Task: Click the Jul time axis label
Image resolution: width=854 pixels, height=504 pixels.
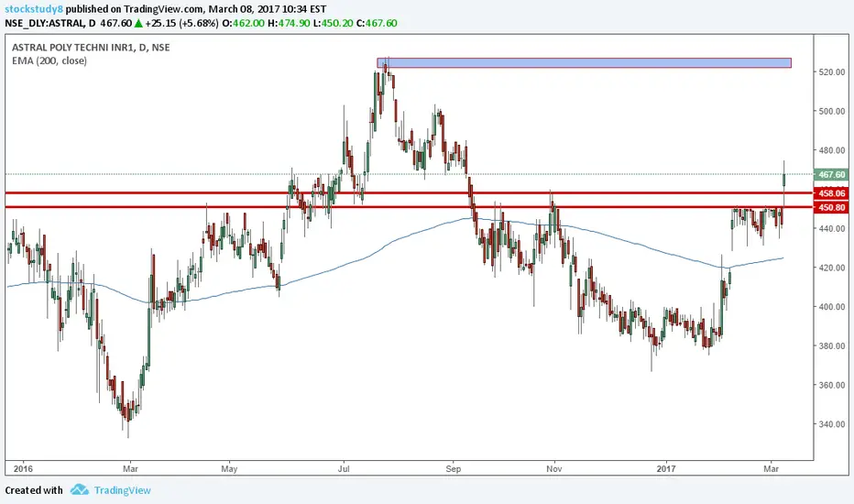Action: 343,468
